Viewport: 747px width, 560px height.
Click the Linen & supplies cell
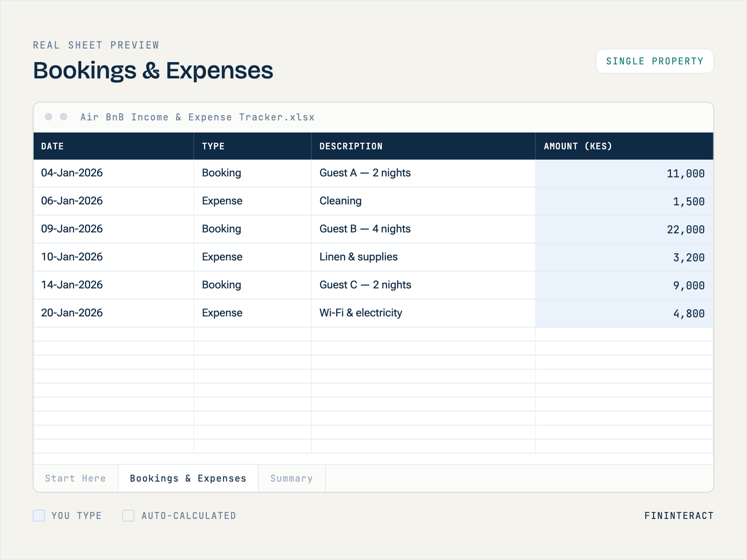(423, 257)
